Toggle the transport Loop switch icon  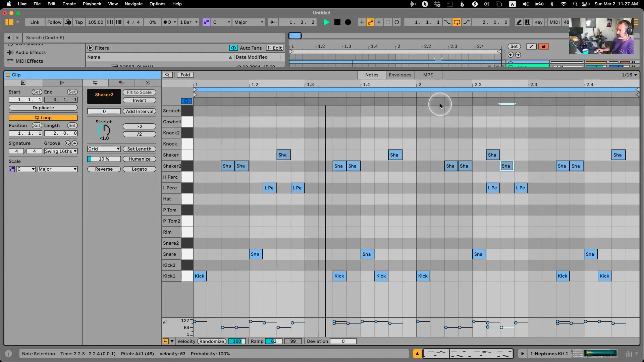pyautogui.click(x=457, y=22)
